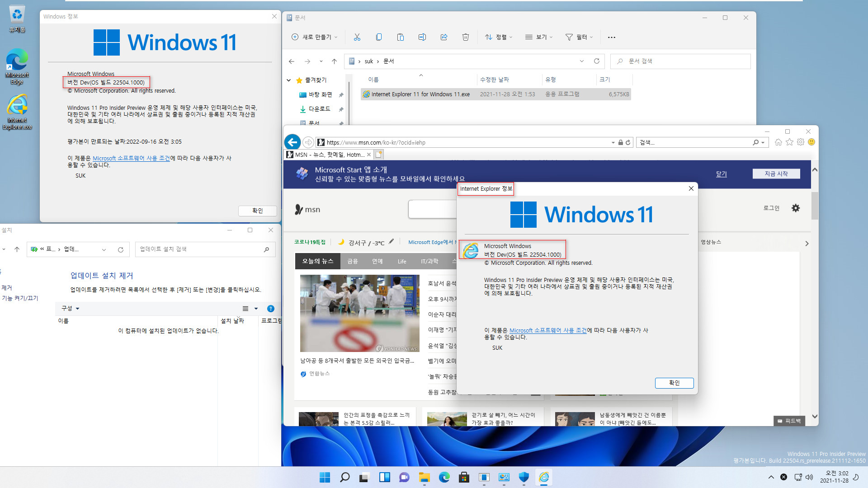The height and width of the screenshot is (488, 868).
Task: Click the Internet Explorer home icon
Action: [778, 142]
